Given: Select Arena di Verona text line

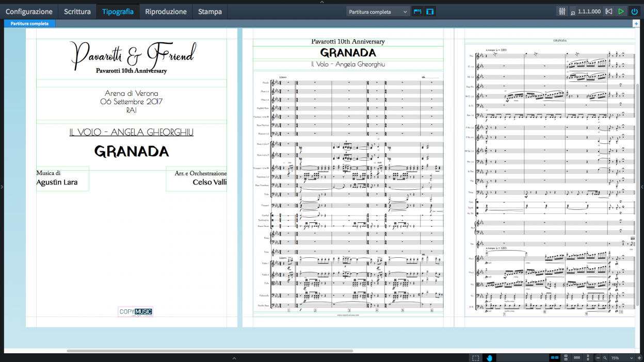Looking at the screenshot, I should tap(132, 93).
